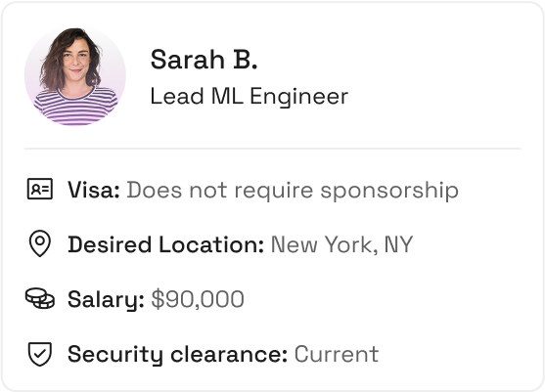545x392 pixels.
Task: Click the Lead ML Engineer job title
Action: (x=249, y=96)
